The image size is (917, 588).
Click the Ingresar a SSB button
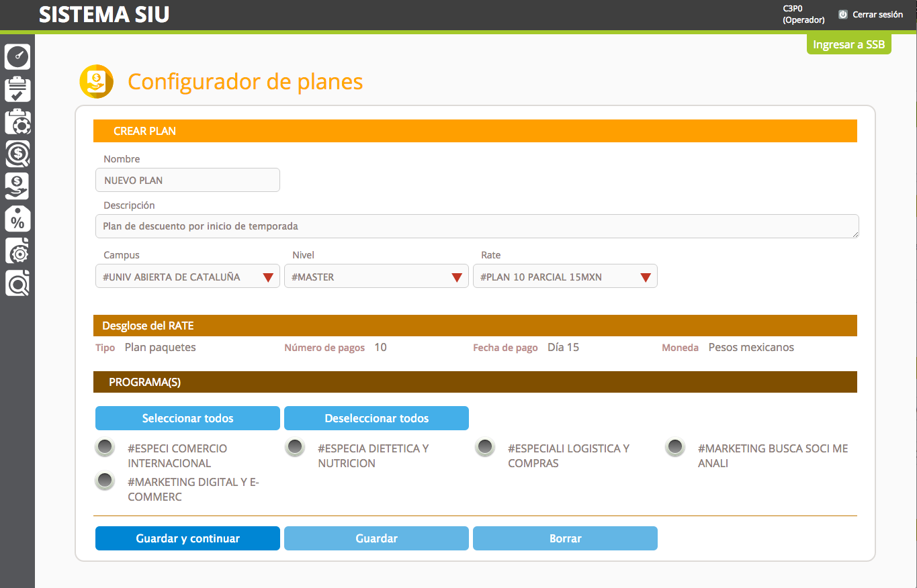click(x=848, y=44)
